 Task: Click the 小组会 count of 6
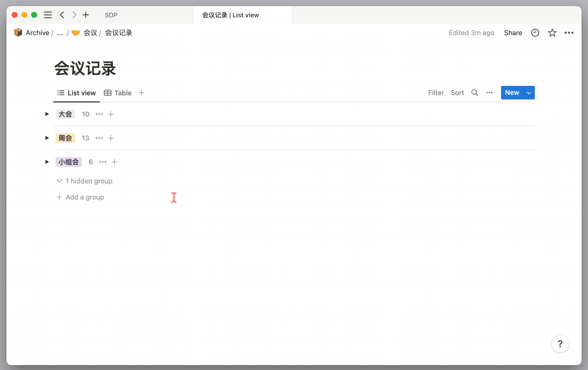pos(91,162)
